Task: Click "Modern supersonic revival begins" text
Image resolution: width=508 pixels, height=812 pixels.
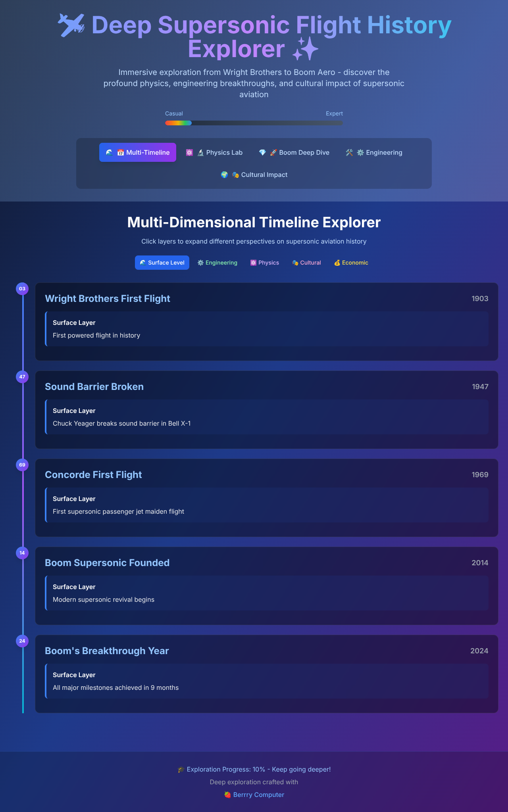Action: pos(104,599)
